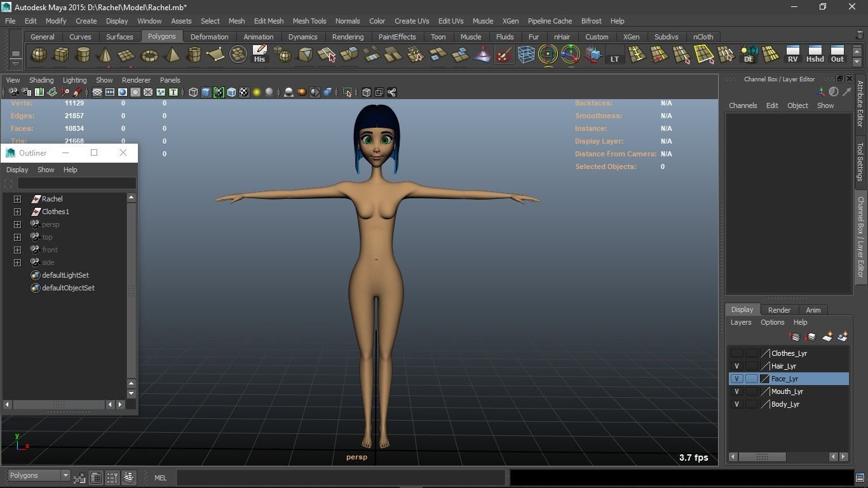Image resolution: width=868 pixels, height=488 pixels.
Task: Create a polygon sphere from the shelf
Action: [39, 55]
